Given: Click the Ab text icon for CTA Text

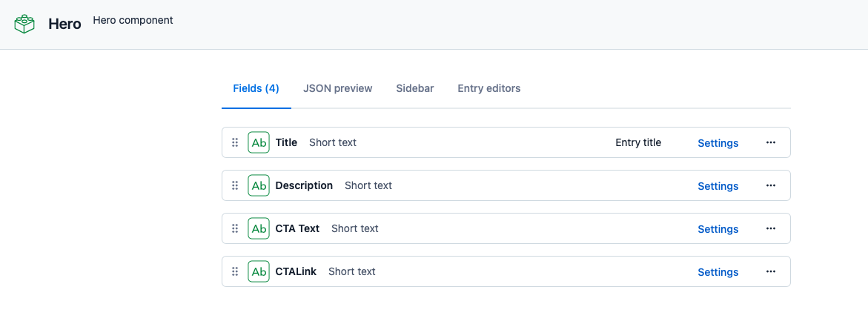Looking at the screenshot, I should pos(259,228).
